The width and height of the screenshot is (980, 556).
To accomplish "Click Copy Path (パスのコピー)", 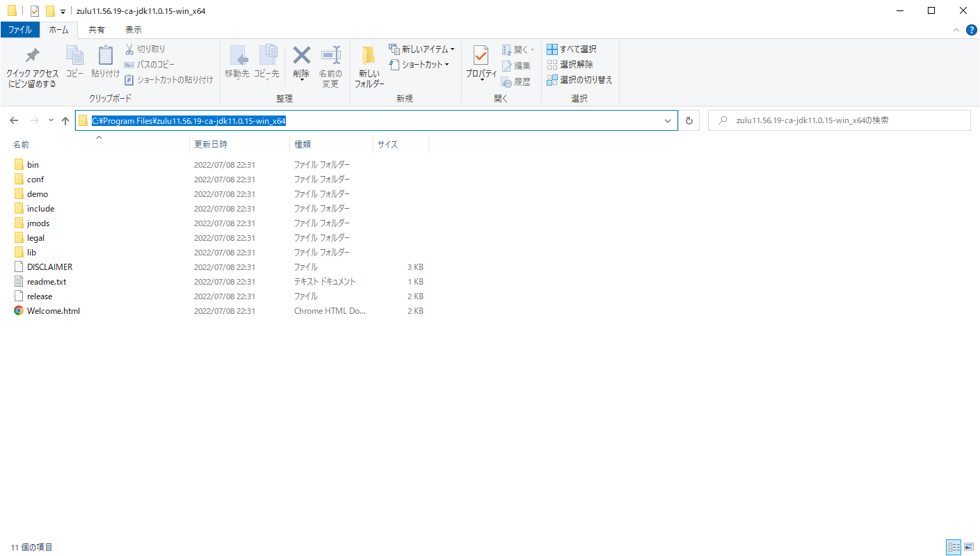I will click(150, 65).
